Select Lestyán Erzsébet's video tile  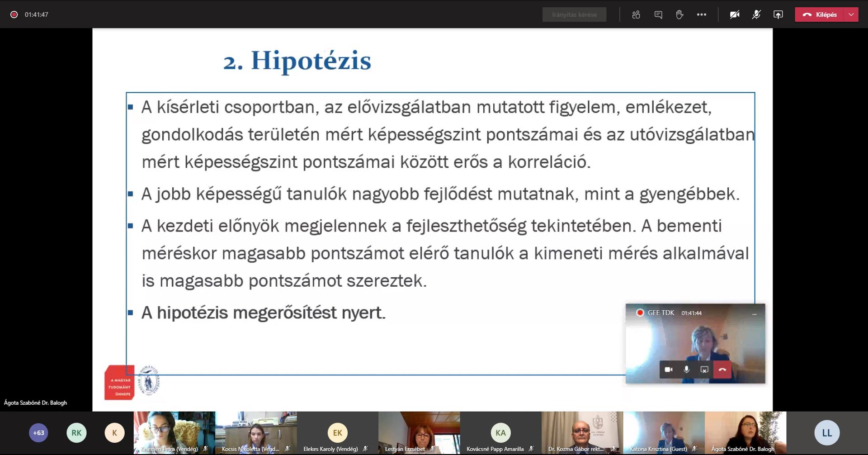(x=419, y=432)
